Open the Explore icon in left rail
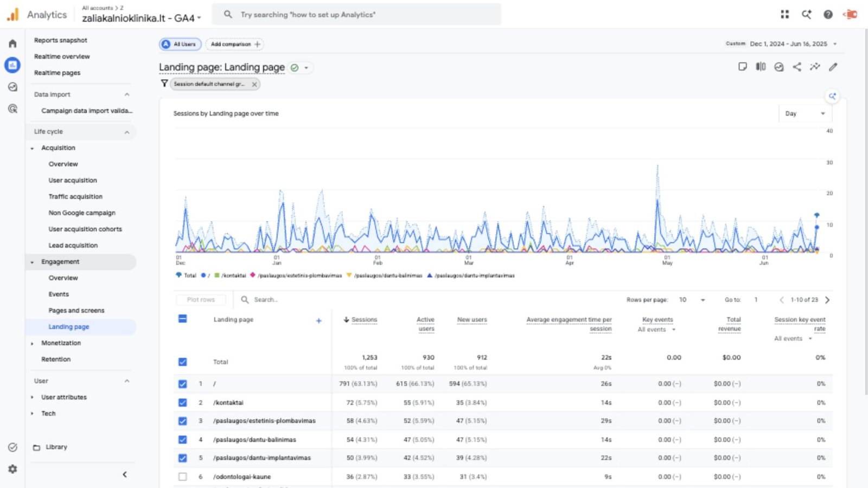Image resolution: width=868 pixels, height=488 pixels. 12,87
